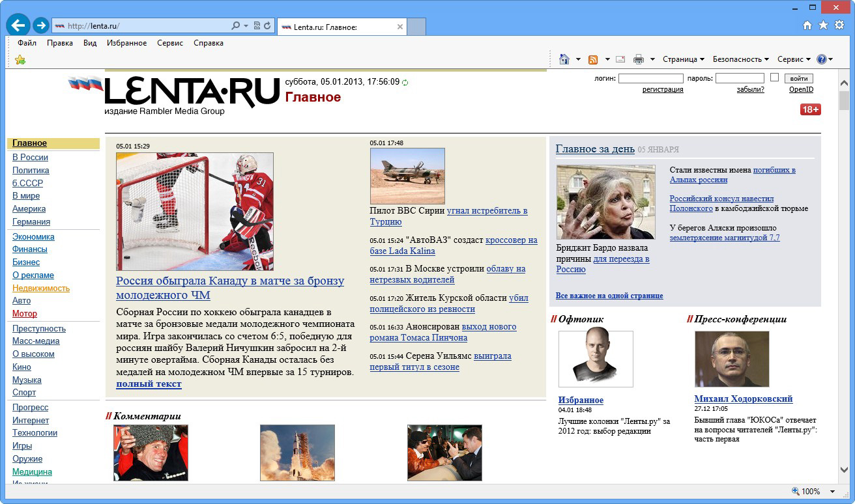Click the Print icon in command bar

pos(639,59)
